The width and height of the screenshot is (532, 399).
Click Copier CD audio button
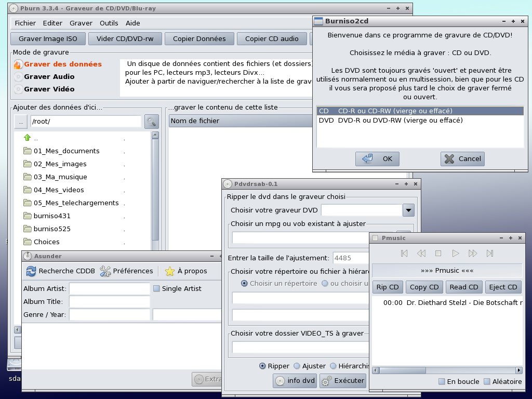272,38
